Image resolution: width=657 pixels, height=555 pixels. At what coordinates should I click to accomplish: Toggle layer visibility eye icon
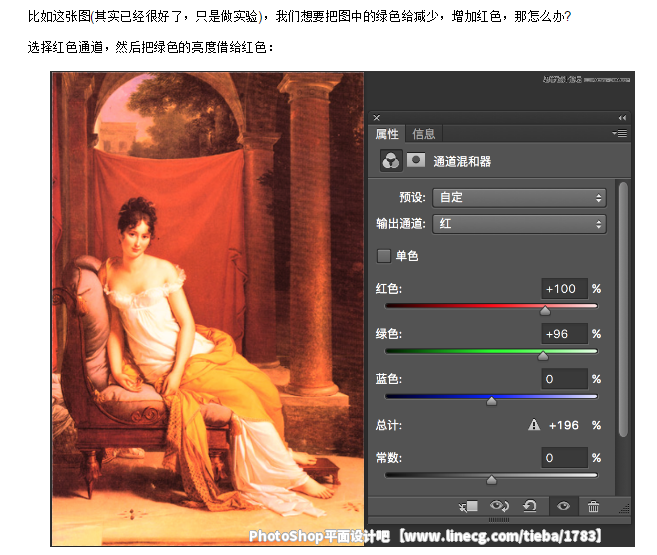point(563,506)
